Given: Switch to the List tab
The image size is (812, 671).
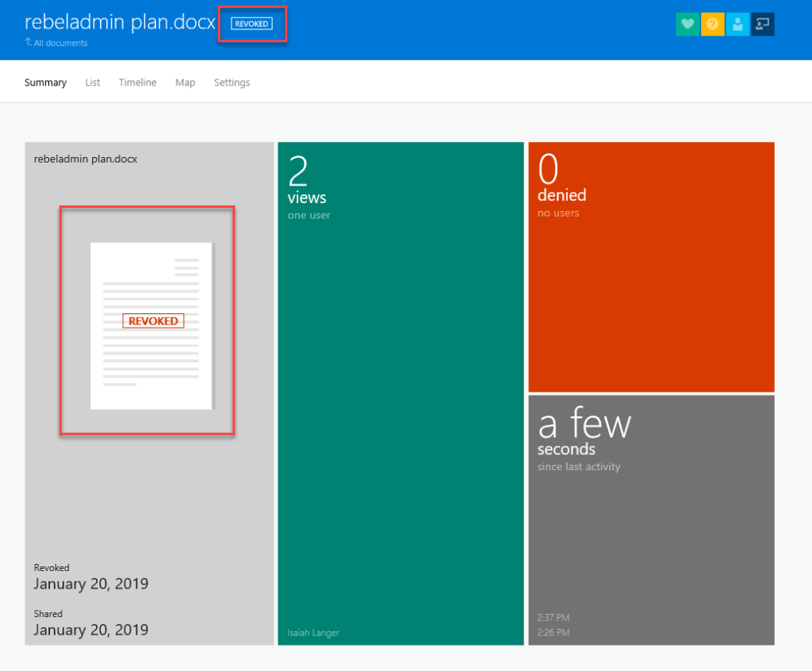Looking at the screenshot, I should (x=92, y=82).
